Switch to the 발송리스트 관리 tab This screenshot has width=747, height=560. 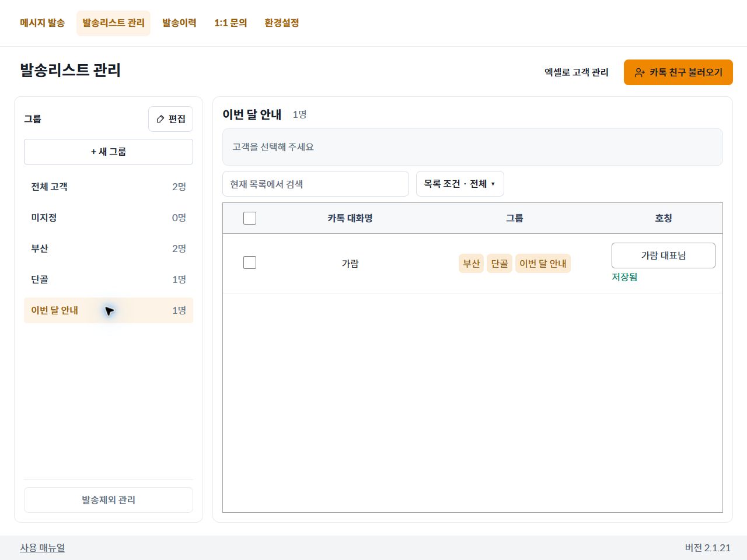coord(113,23)
